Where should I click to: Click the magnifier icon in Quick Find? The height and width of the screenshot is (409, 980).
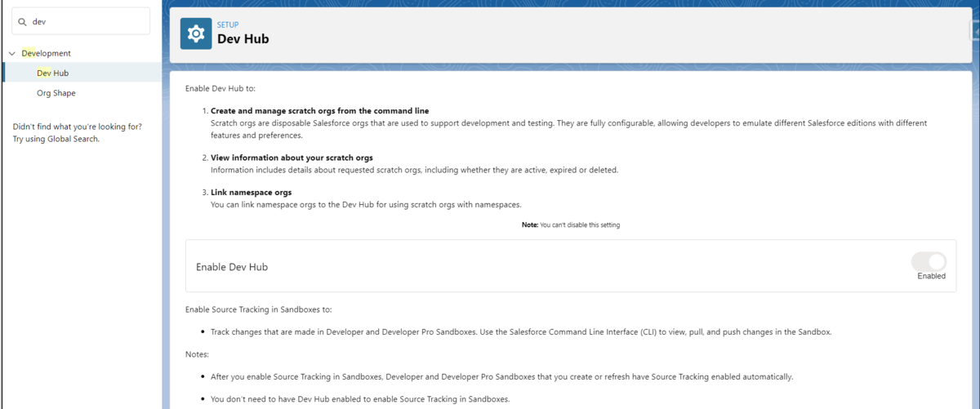pos(22,22)
